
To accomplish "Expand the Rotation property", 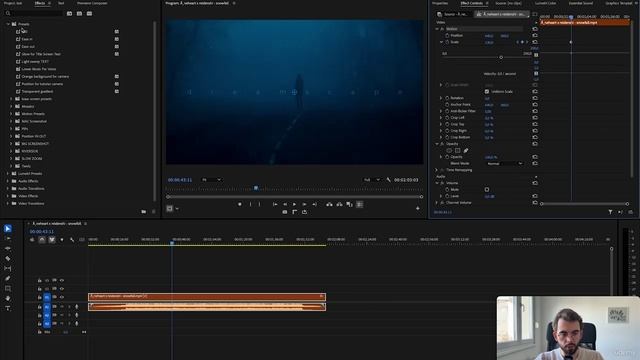I will click(x=441, y=98).
